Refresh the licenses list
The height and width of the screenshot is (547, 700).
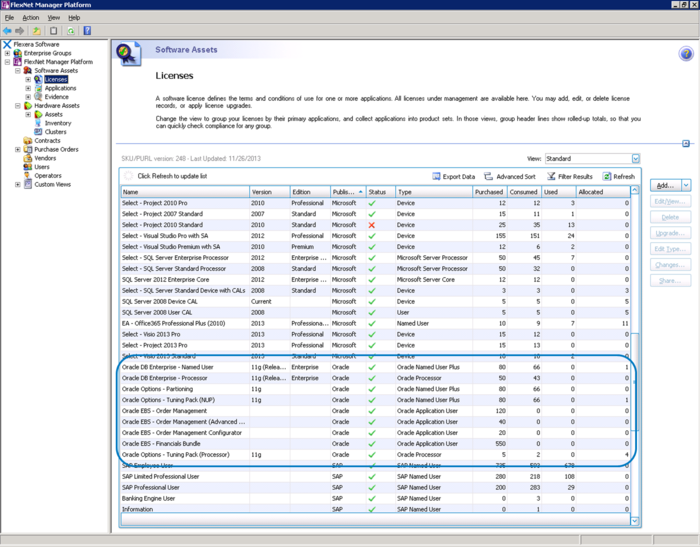(x=618, y=176)
